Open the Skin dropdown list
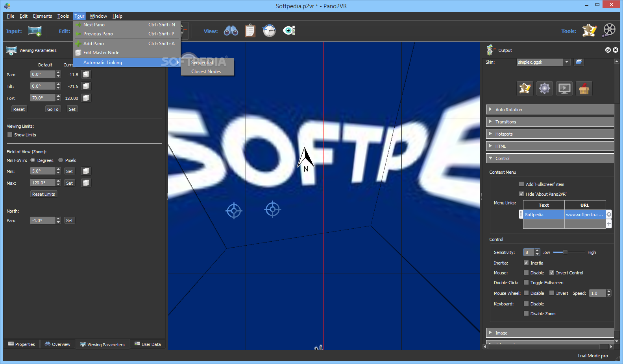 [x=567, y=62]
